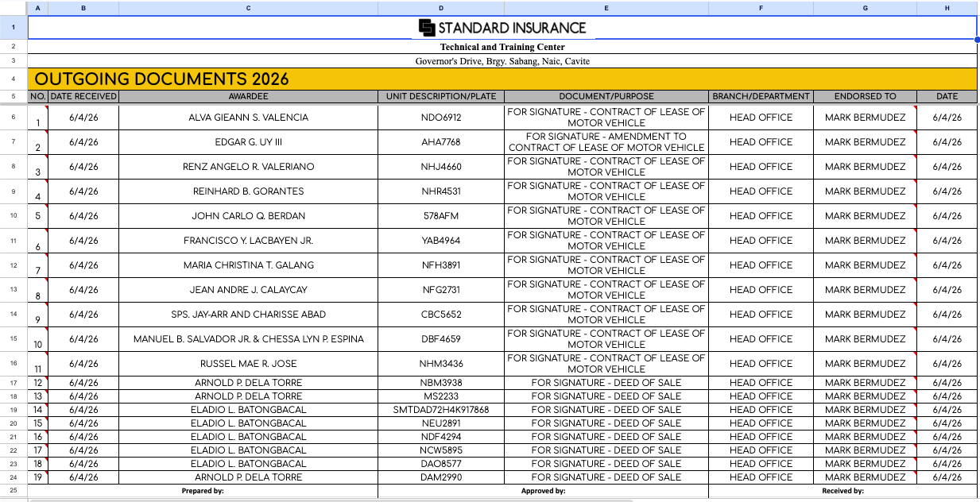The image size is (980, 502).
Task: Select row 4 header
Action: [14, 79]
